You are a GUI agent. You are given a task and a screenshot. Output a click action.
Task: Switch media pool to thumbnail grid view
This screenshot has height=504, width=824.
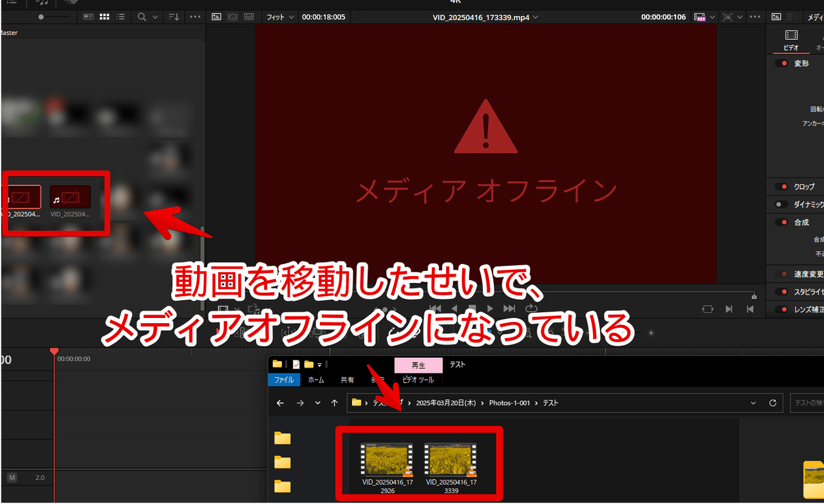pyautogui.click(x=105, y=17)
